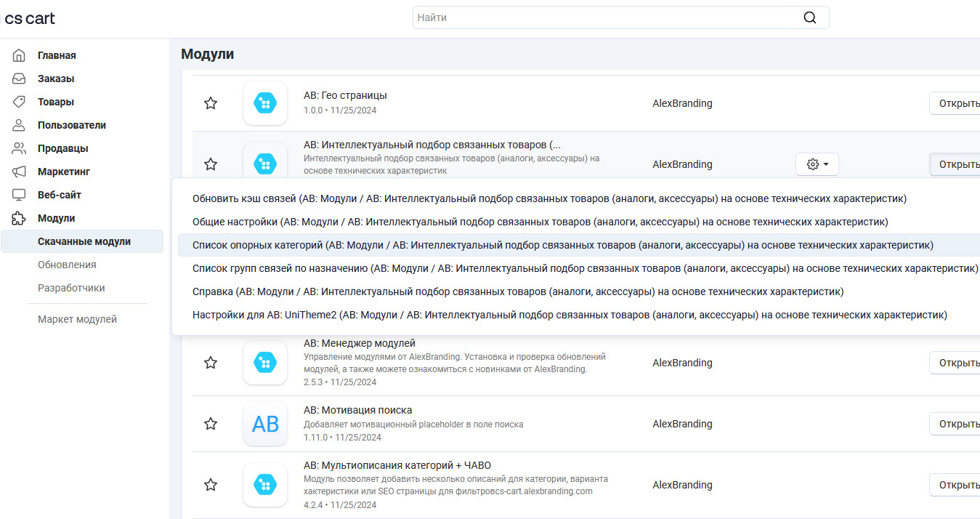Open AB: Интеллектуальный подбор связанных товаров title

click(432, 145)
